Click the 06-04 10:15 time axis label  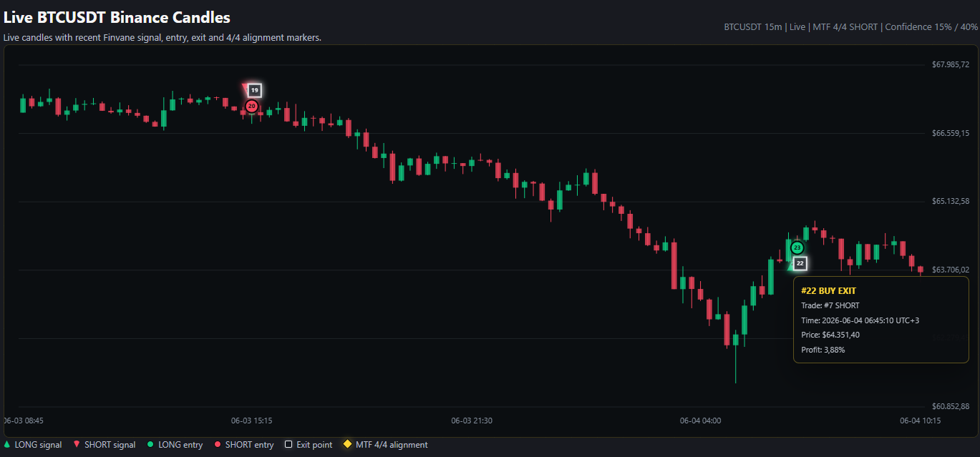pyautogui.click(x=920, y=421)
